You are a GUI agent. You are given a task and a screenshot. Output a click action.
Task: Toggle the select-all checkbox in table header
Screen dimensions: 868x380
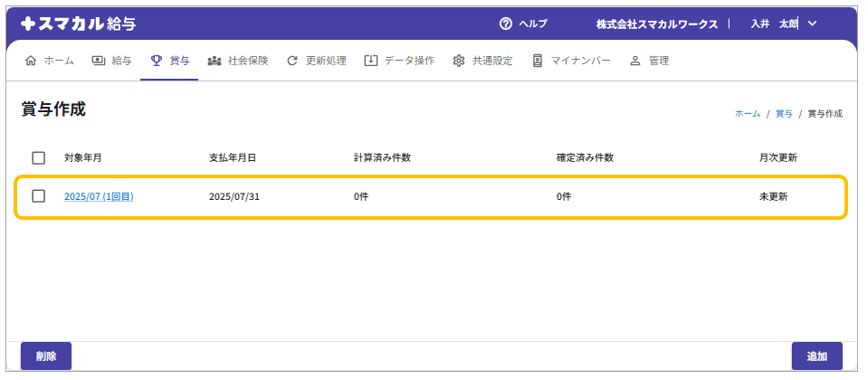[x=39, y=157]
